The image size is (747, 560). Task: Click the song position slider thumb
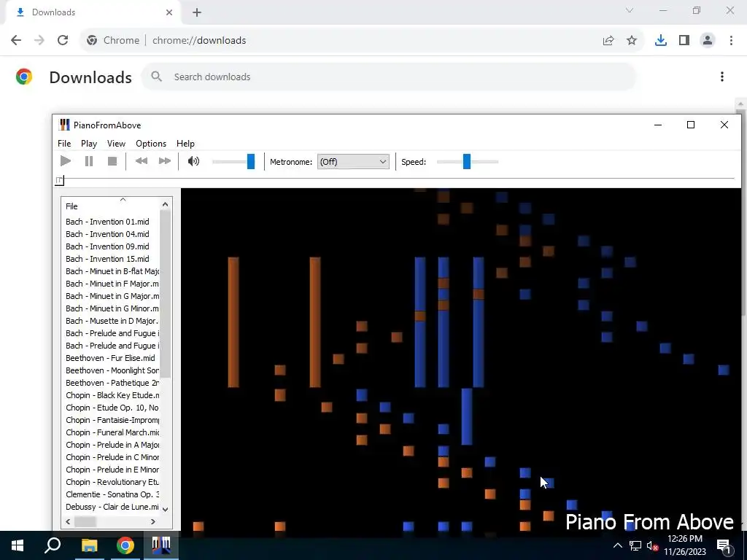pos(59,181)
